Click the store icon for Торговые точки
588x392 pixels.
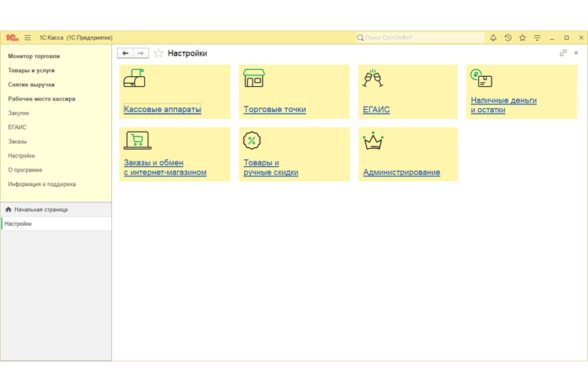(253, 78)
